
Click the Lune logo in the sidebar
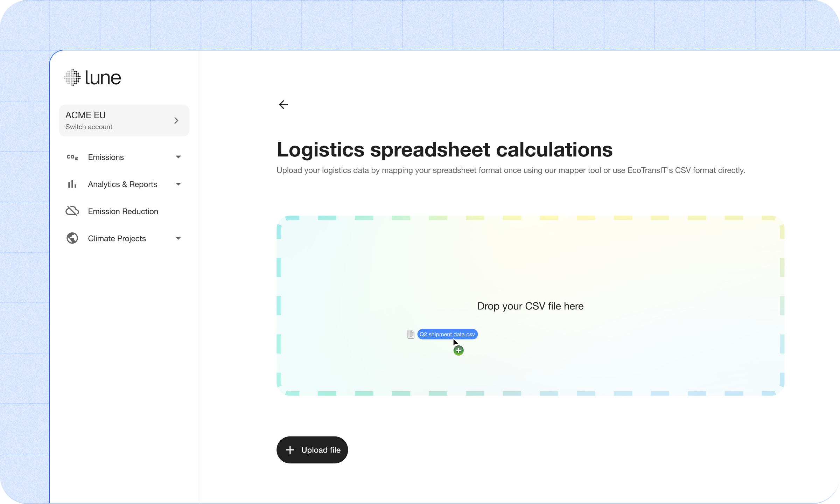[x=92, y=77]
